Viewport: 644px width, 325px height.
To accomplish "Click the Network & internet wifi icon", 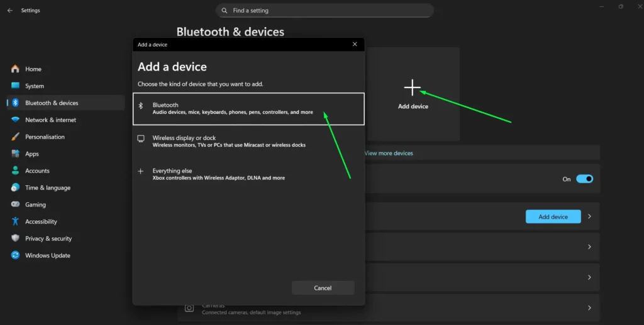I will pyautogui.click(x=15, y=120).
